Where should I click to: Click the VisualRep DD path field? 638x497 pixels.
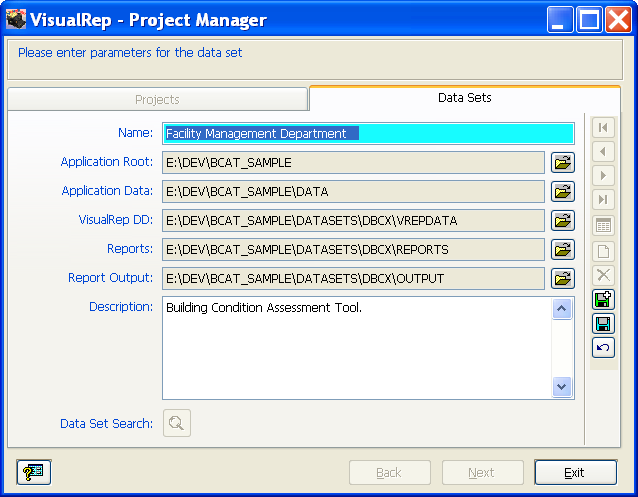[353, 220]
